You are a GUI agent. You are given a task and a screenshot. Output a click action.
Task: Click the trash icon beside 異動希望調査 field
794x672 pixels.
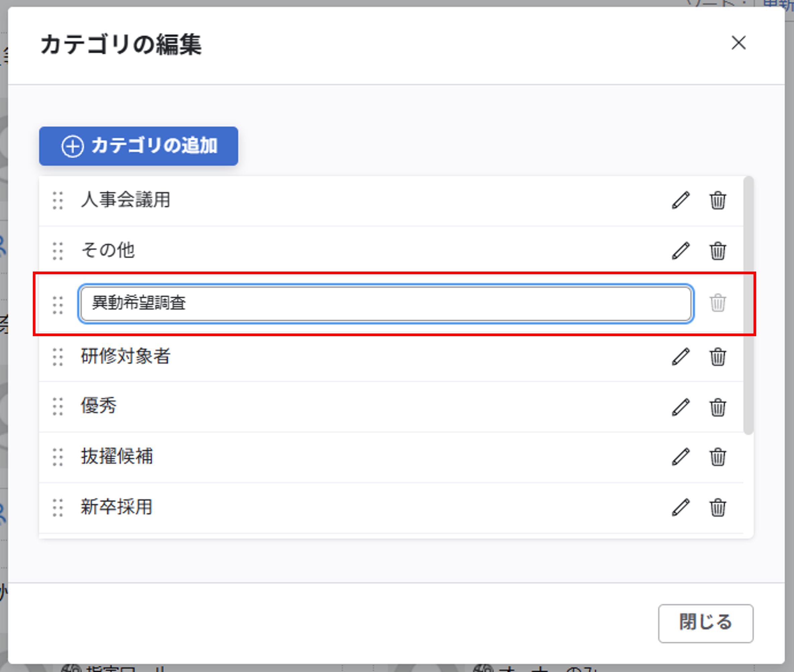click(x=717, y=303)
